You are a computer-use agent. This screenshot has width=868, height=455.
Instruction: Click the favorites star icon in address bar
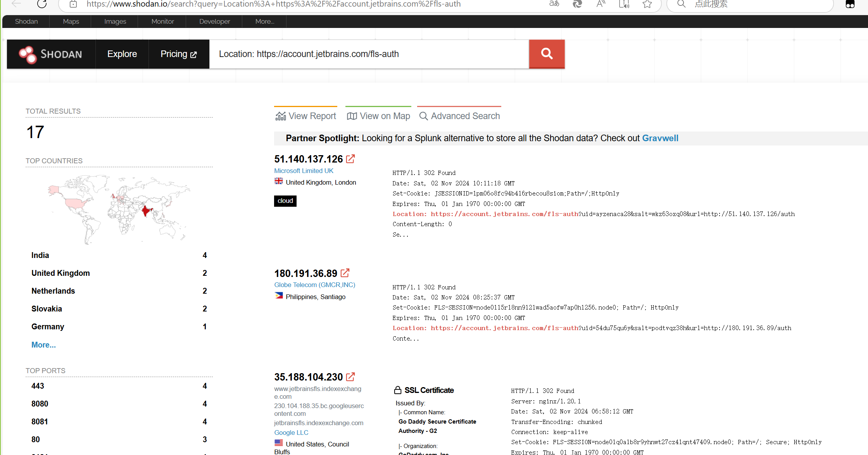click(x=647, y=4)
